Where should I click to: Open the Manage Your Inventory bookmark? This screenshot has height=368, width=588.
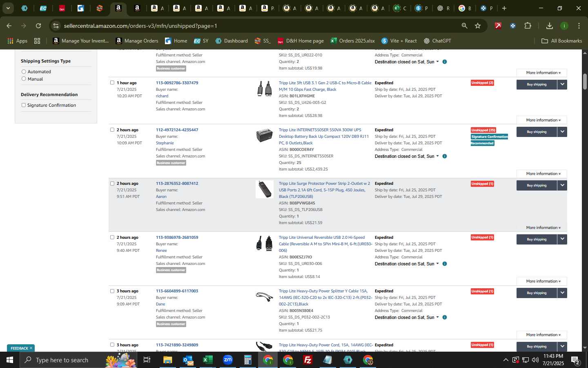[x=81, y=41]
